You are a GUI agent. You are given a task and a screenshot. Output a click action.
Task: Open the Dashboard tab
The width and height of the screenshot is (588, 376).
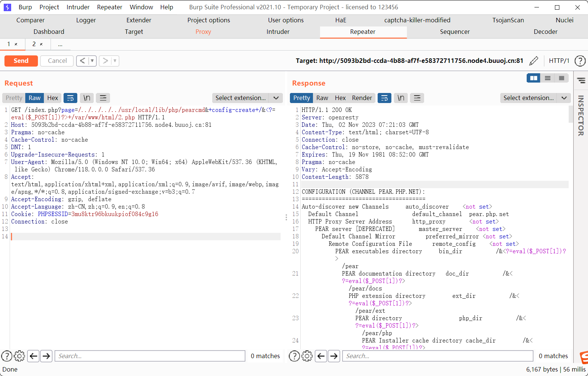pos(49,32)
